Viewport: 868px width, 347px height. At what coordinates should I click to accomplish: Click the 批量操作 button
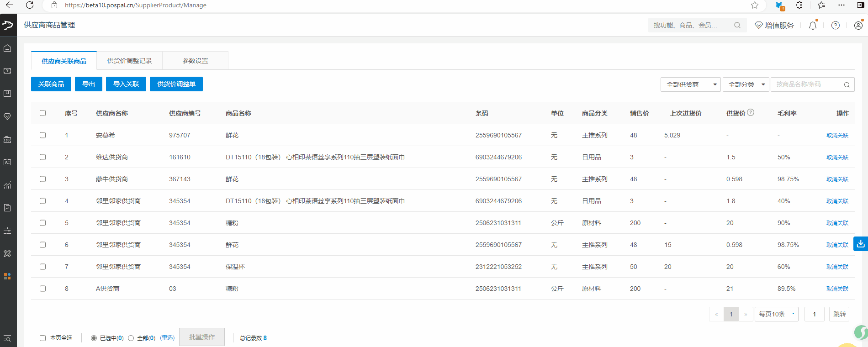[202, 337]
